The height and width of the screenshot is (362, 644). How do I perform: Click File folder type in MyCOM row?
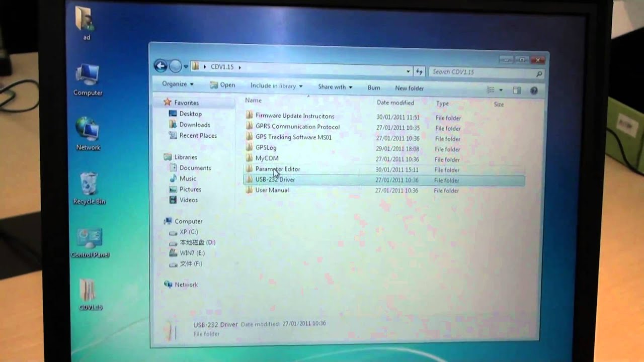pyautogui.click(x=447, y=159)
